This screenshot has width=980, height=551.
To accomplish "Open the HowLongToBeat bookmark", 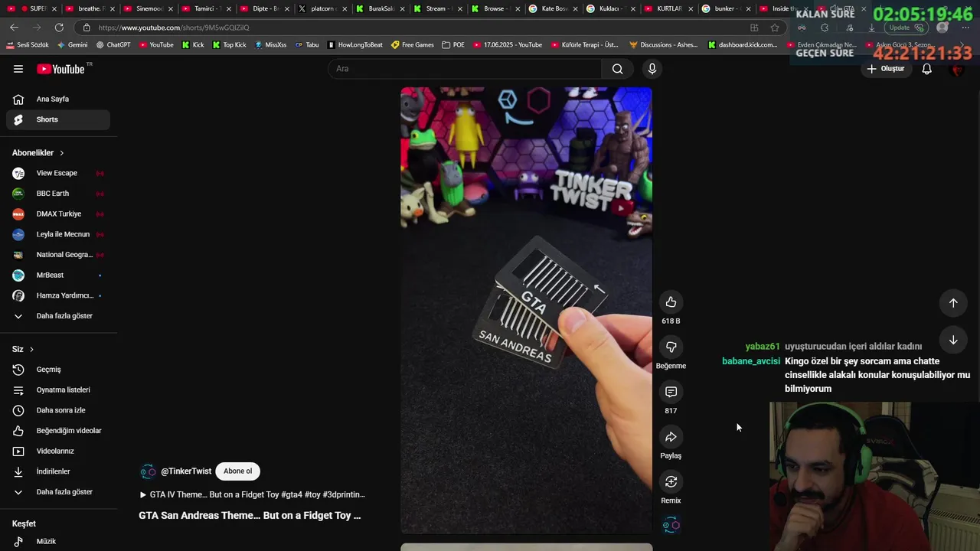I will (x=355, y=45).
